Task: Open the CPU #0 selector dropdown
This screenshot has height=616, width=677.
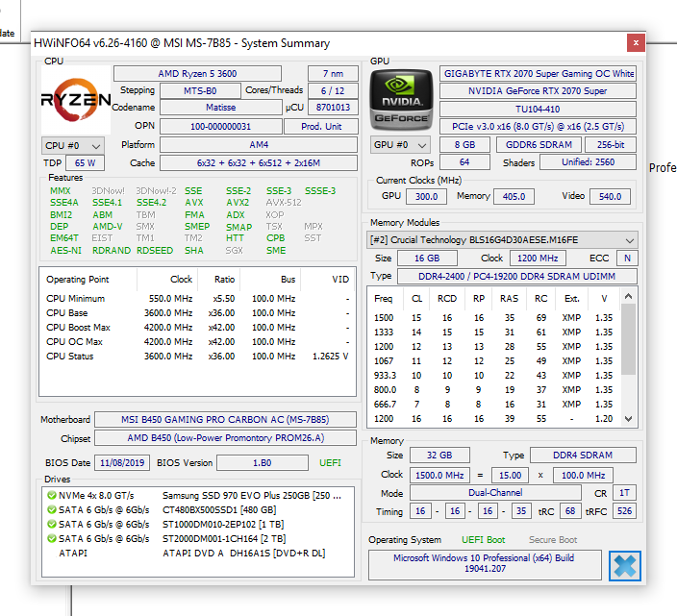Action: point(73,146)
